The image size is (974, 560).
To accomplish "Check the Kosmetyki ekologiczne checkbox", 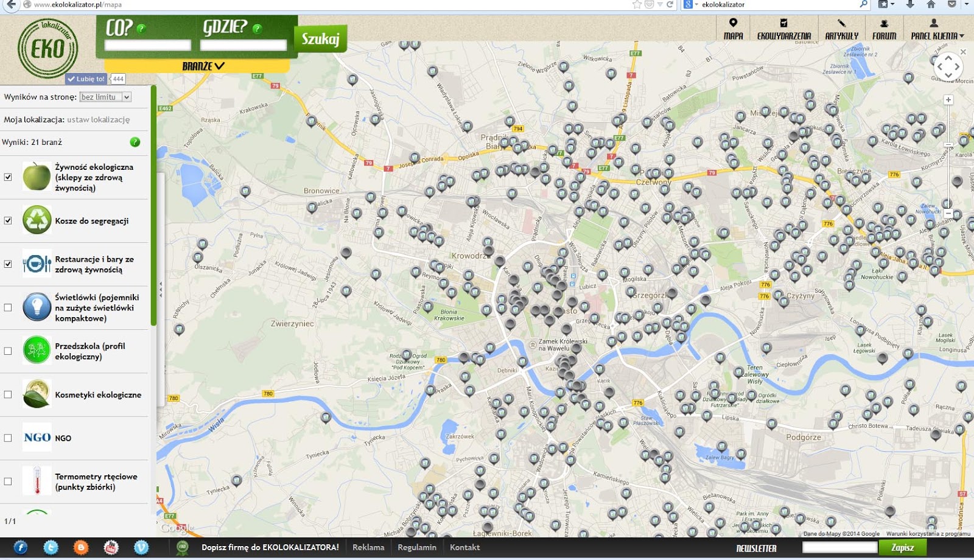I will tap(8, 394).
